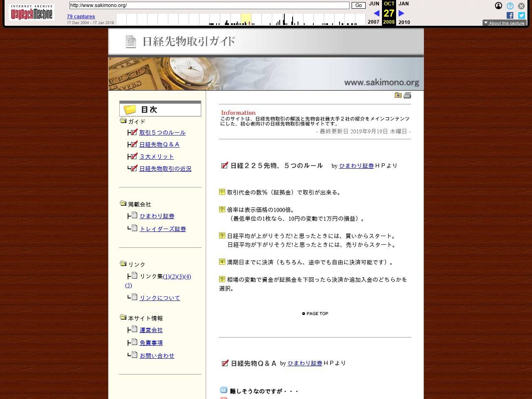Screen dimensions: 532x399
Task: Click the print page icon
Action: (407, 95)
